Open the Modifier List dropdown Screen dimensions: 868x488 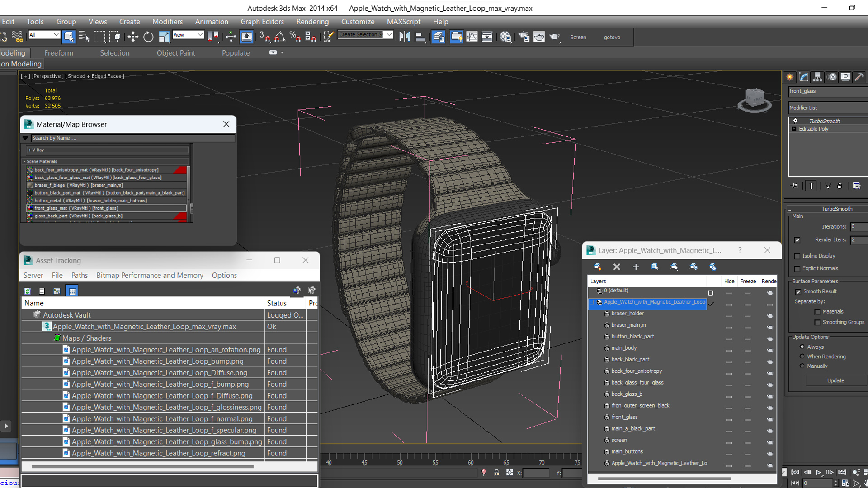coord(828,108)
